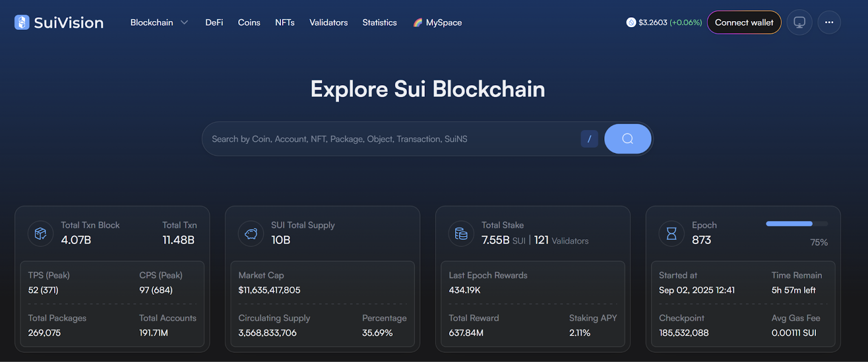The image size is (868, 362).
Task: Click the epoch 75% progress bar
Action: tap(797, 224)
